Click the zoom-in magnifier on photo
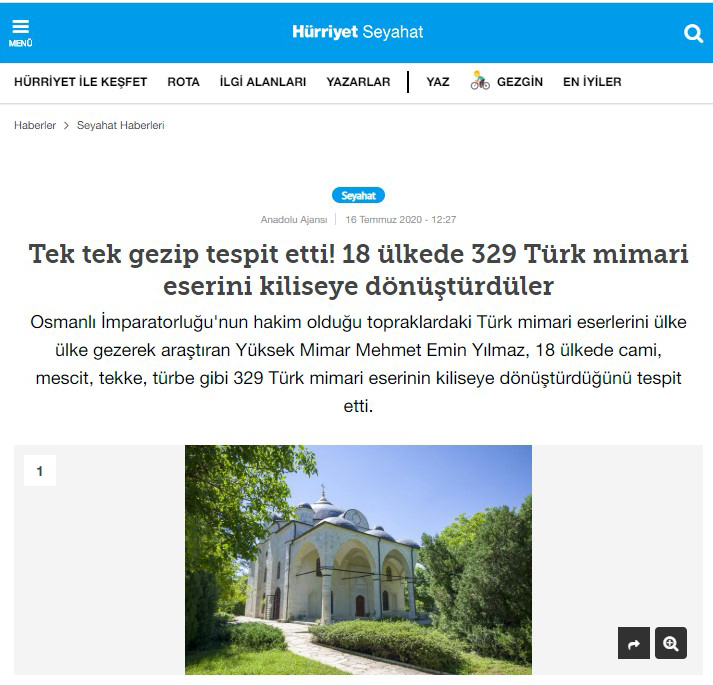The width and height of the screenshot is (713, 685). pos(671,643)
